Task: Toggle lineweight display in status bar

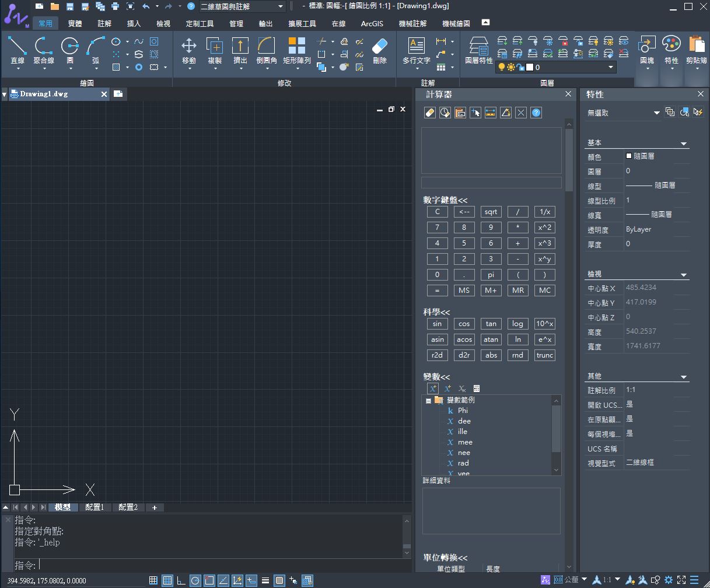Action: point(265,580)
